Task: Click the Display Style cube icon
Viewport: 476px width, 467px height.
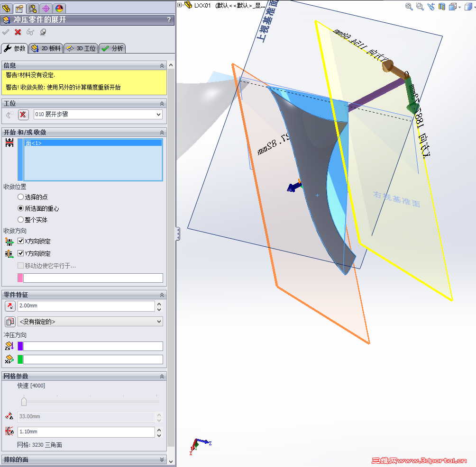Action: point(468,6)
